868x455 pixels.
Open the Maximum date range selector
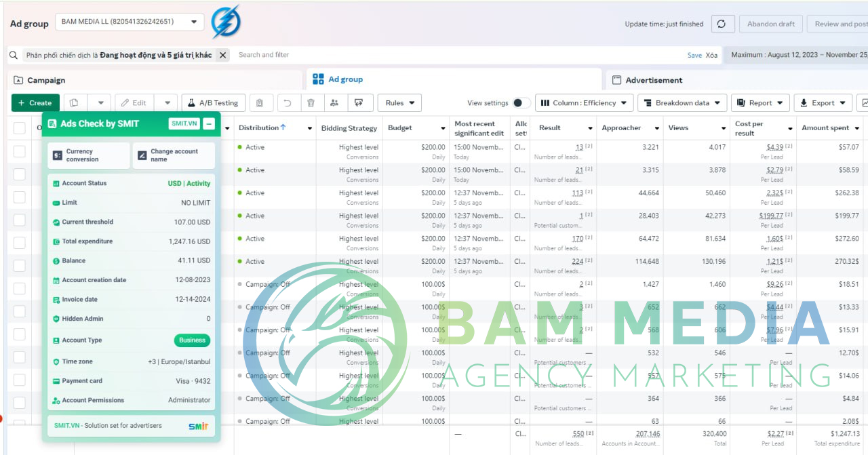(796, 55)
